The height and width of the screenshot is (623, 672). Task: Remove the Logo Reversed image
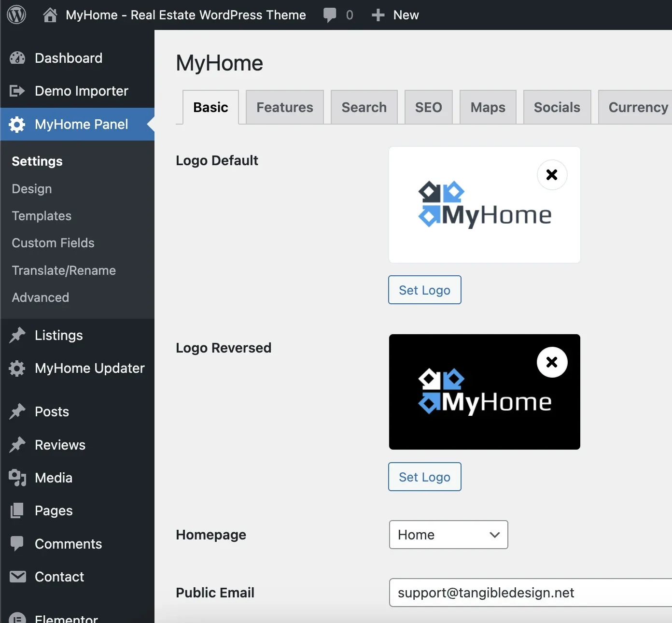(x=552, y=362)
